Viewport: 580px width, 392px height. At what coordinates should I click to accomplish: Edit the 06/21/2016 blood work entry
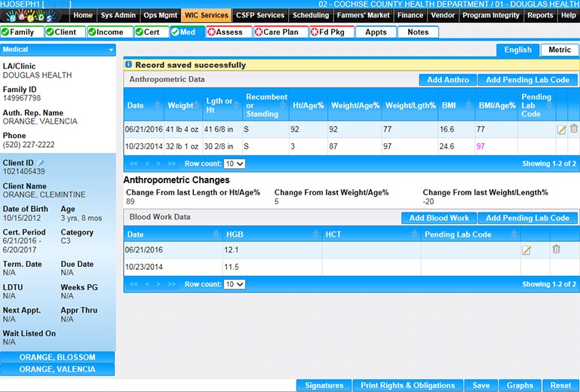[x=526, y=250]
